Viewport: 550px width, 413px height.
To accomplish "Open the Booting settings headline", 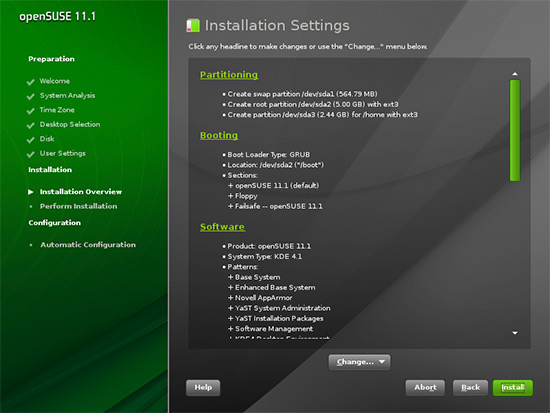I will tap(219, 135).
